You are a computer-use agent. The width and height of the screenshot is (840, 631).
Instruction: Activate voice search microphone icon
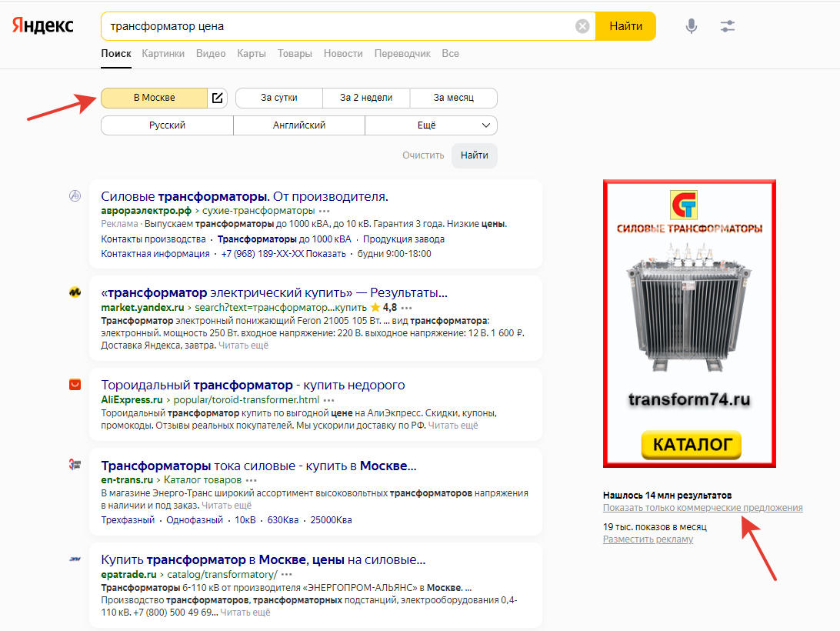(692, 25)
